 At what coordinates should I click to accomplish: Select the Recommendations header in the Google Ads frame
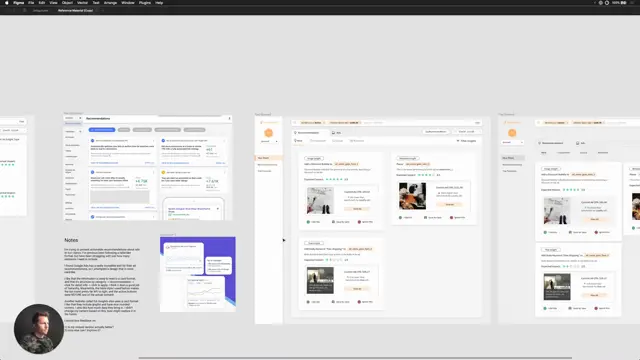tap(98, 118)
